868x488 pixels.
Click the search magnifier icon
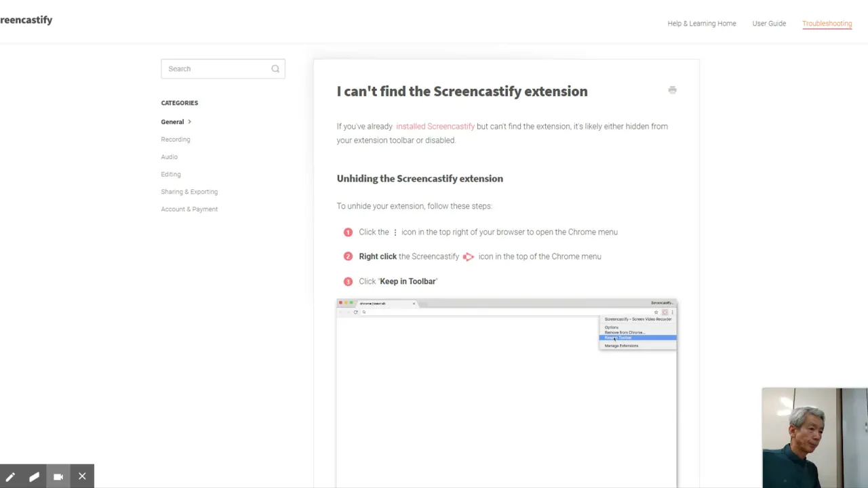pos(275,68)
